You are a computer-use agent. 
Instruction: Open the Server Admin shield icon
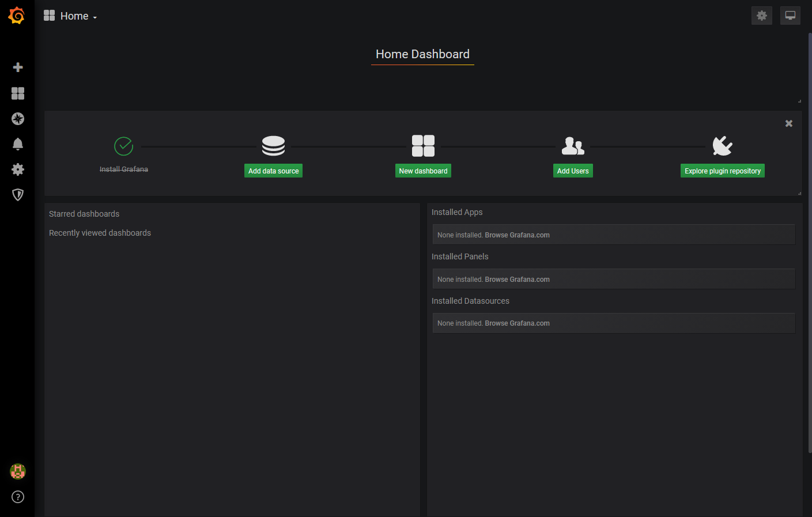coord(18,195)
